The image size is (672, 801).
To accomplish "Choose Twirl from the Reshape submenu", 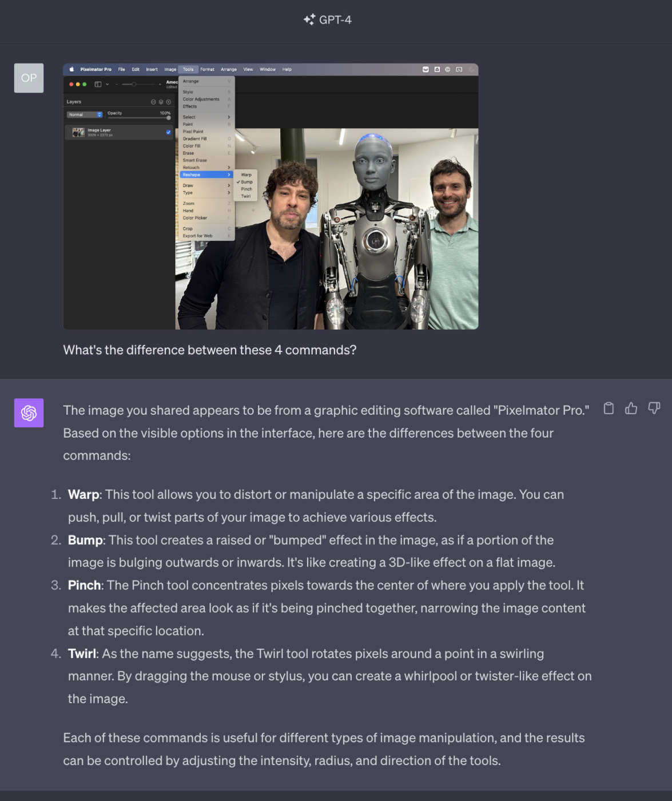I will 246,196.
